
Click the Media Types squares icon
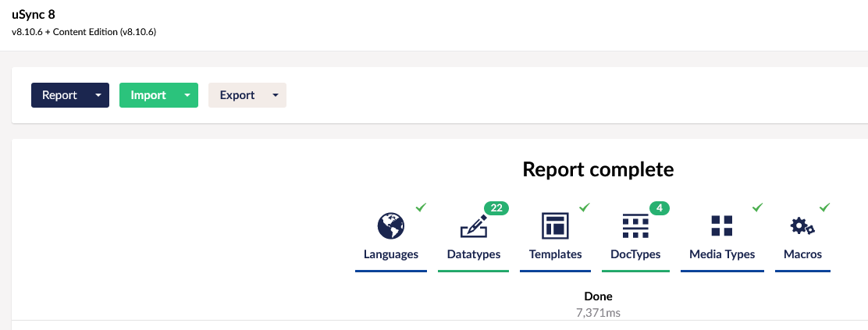point(722,226)
